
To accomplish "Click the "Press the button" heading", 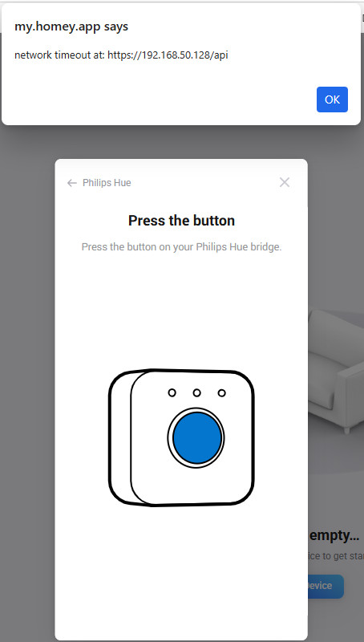I will tap(181, 221).
